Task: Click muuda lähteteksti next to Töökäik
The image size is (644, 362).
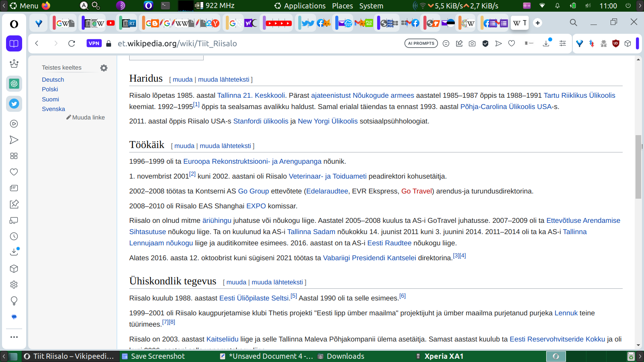Action: [x=225, y=146]
